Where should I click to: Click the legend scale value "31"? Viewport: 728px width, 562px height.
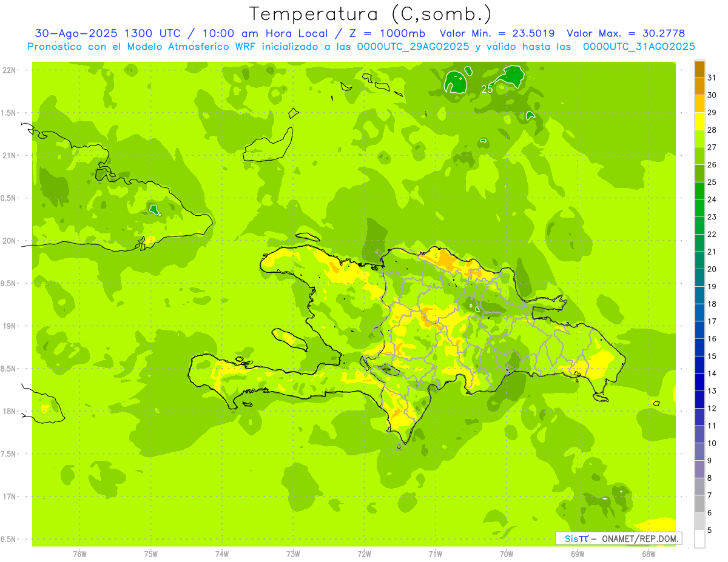coord(712,78)
